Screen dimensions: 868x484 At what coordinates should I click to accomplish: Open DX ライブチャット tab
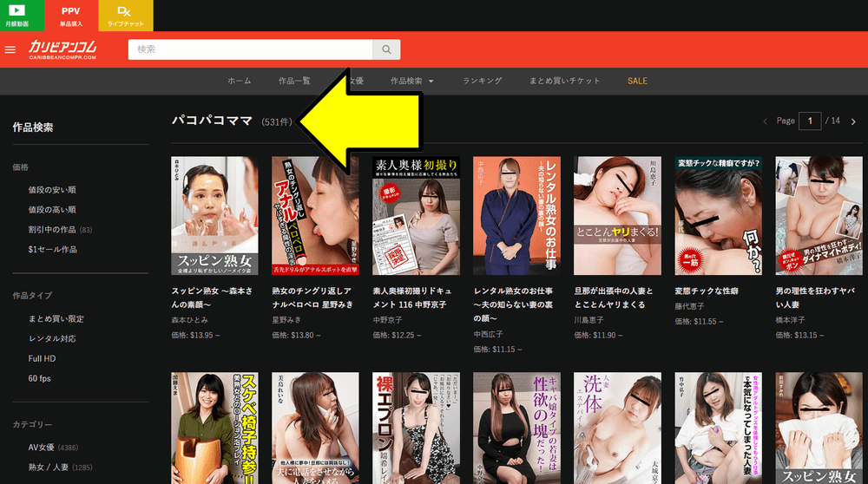[124, 16]
